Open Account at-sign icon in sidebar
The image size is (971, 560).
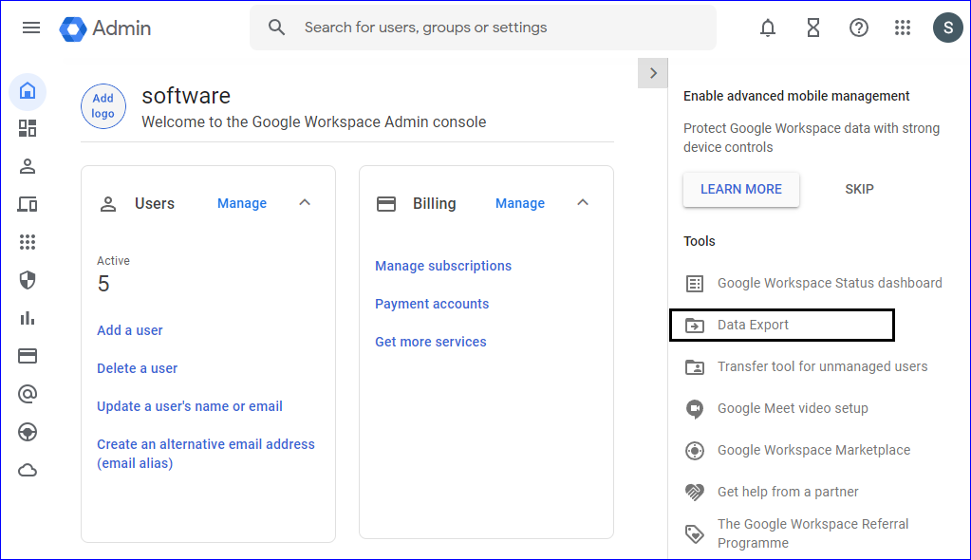coord(28,394)
